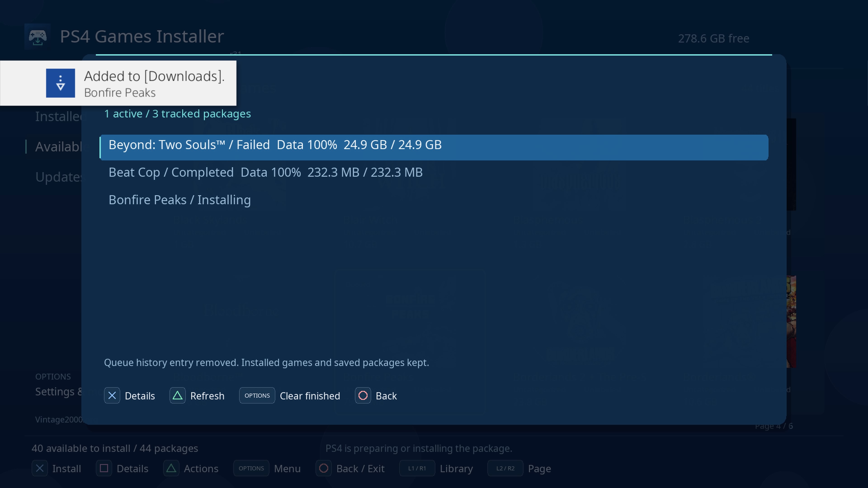Click the download arrow icon in the notification
The height and width of the screenshot is (488, 868).
click(x=60, y=83)
